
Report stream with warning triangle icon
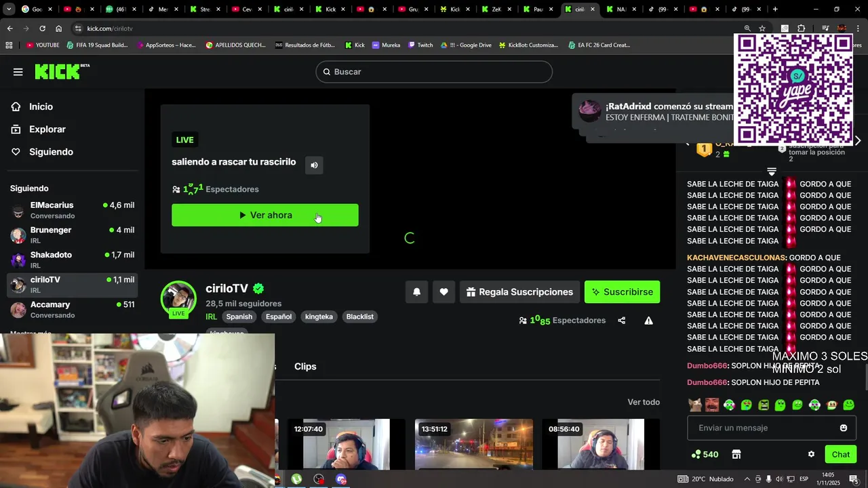[x=648, y=321]
